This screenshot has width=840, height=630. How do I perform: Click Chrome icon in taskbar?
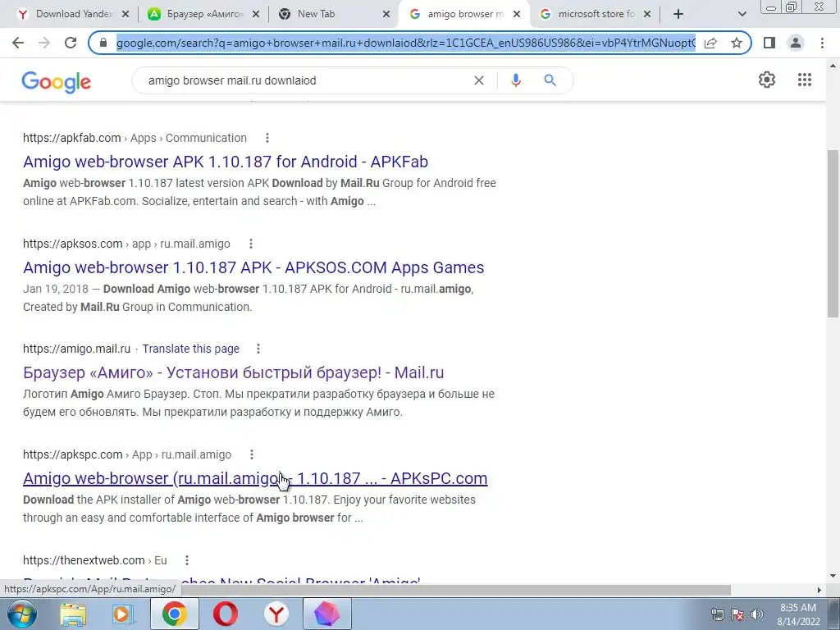click(x=175, y=614)
